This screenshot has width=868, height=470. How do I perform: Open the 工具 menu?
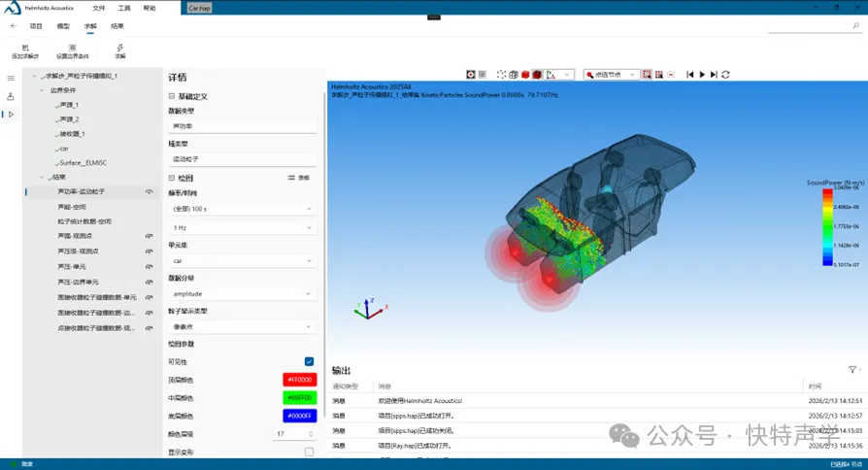point(124,8)
